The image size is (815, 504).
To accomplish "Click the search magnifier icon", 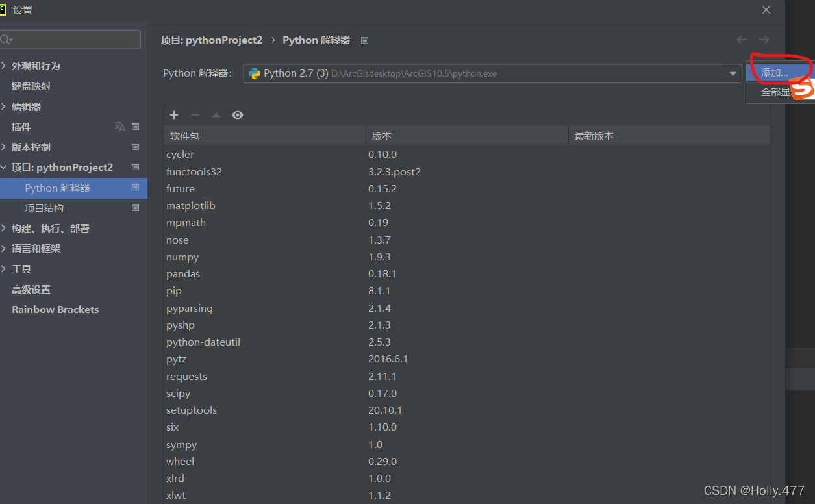I will click(6, 40).
